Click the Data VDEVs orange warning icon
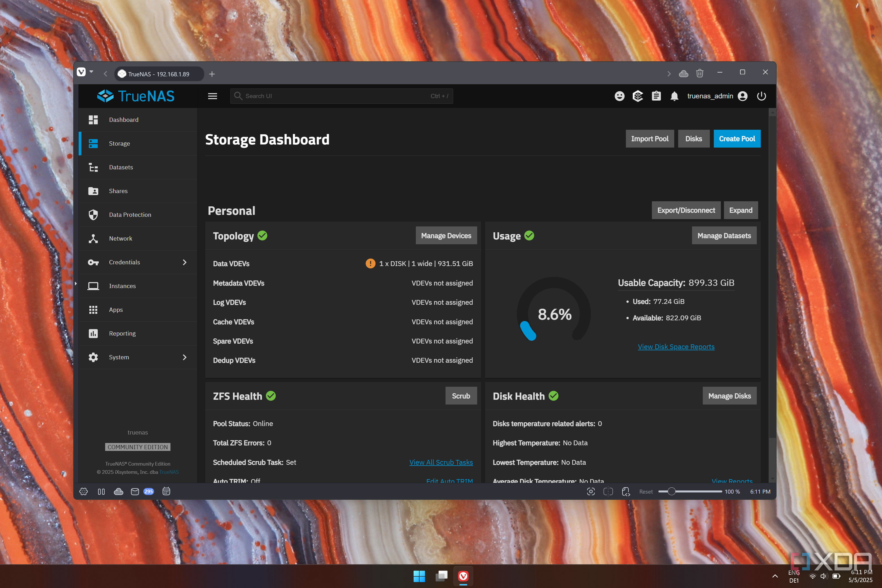The height and width of the screenshot is (588, 882). [x=370, y=263]
